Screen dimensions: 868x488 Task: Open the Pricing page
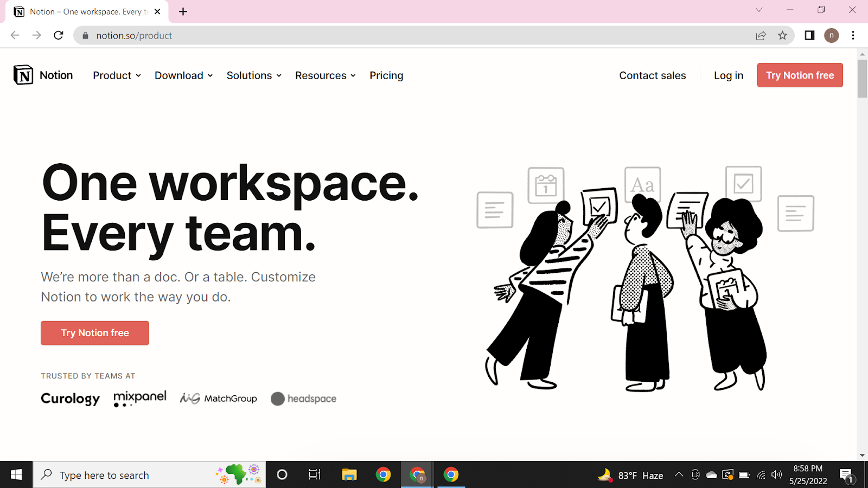point(386,75)
